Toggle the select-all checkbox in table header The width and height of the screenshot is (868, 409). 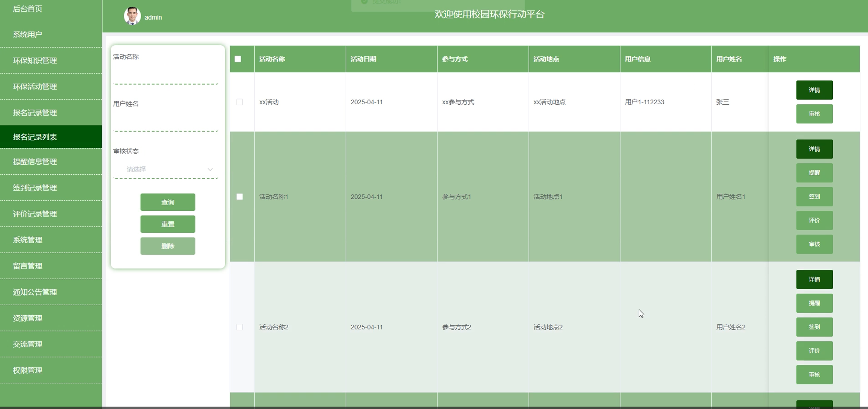(x=238, y=59)
